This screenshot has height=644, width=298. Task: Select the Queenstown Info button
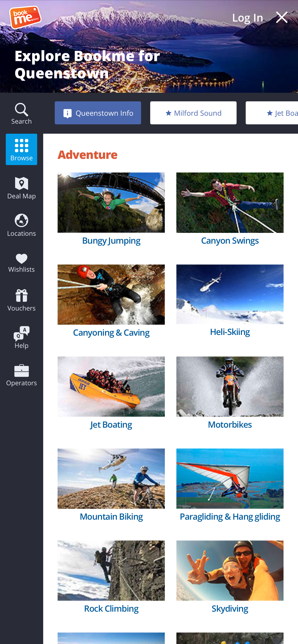click(98, 113)
